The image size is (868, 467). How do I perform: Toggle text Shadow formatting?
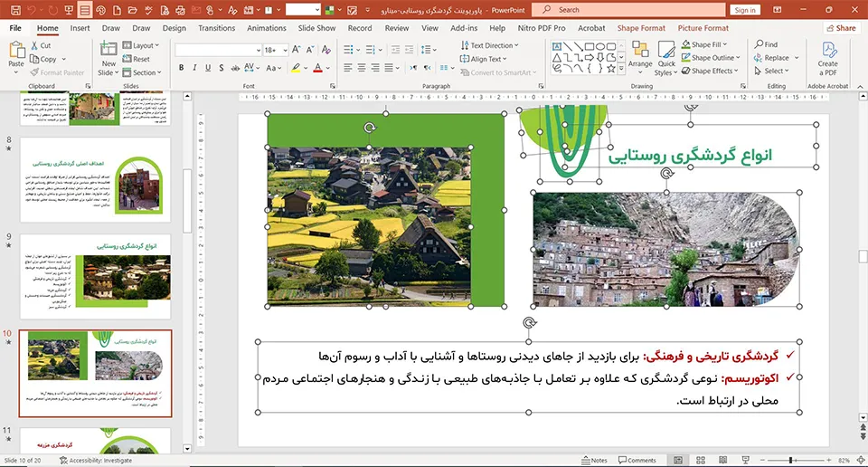221,68
